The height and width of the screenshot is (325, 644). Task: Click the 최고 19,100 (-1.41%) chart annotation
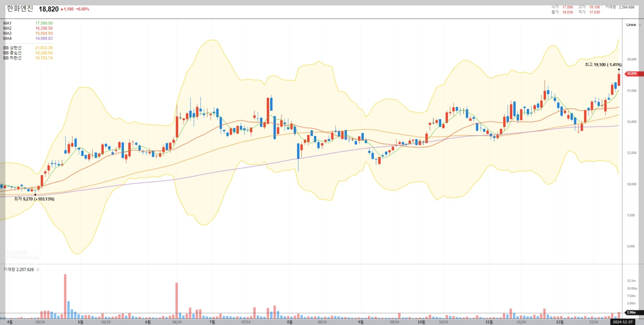point(603,65)
